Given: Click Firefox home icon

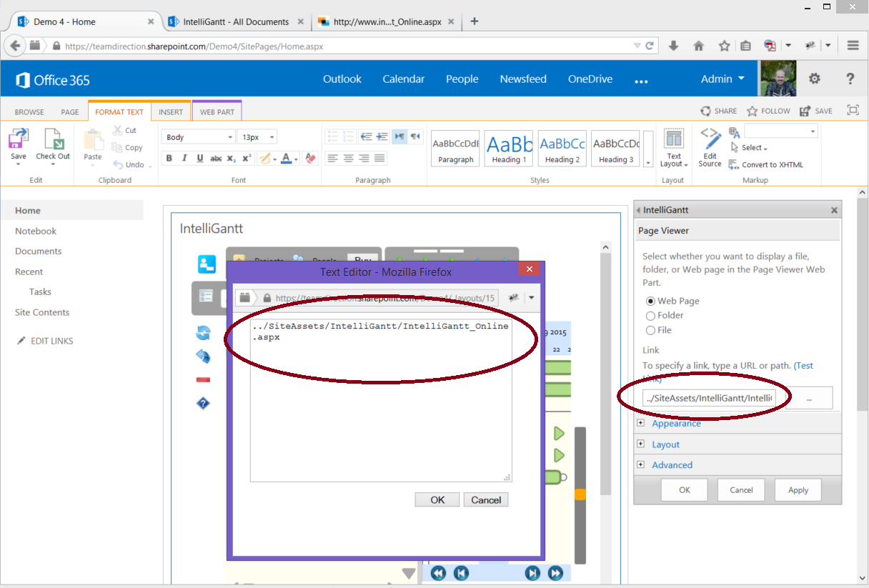Looking at the screenshot, I should point(699,45).
